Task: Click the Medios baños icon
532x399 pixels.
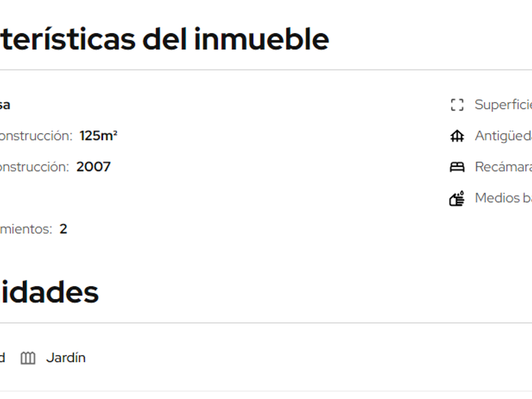Action: tap(457, 198)
